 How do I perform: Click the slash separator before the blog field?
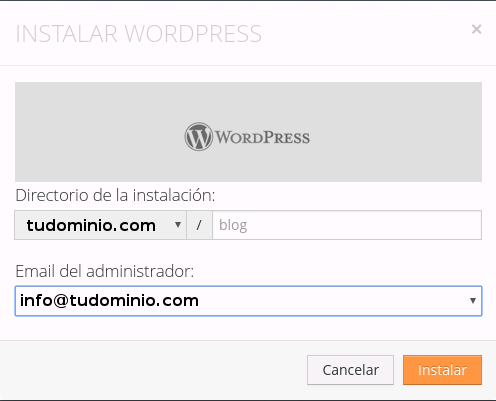199,225
